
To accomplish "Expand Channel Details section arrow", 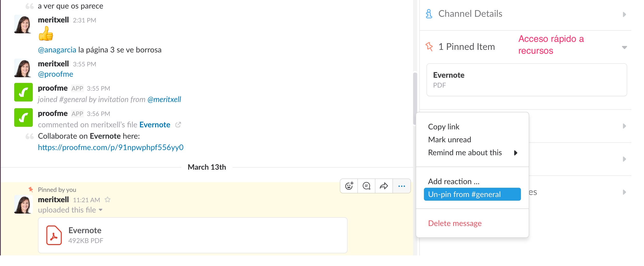I will (624, 14).
